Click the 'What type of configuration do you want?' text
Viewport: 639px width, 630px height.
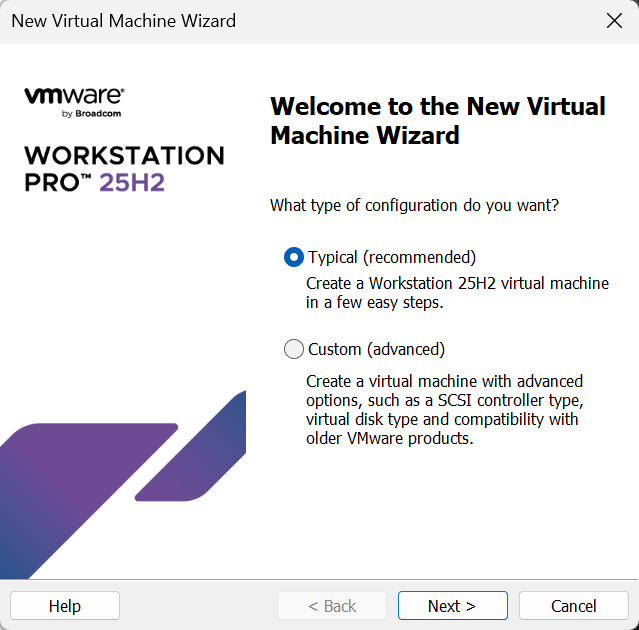click(x=414, y=205)
